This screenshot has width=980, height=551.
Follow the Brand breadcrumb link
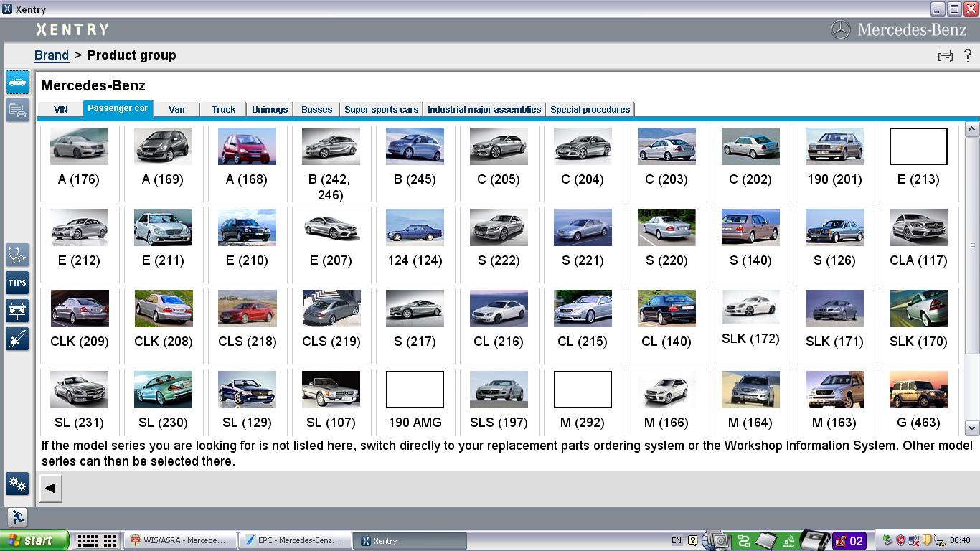(x=52, y=55)
